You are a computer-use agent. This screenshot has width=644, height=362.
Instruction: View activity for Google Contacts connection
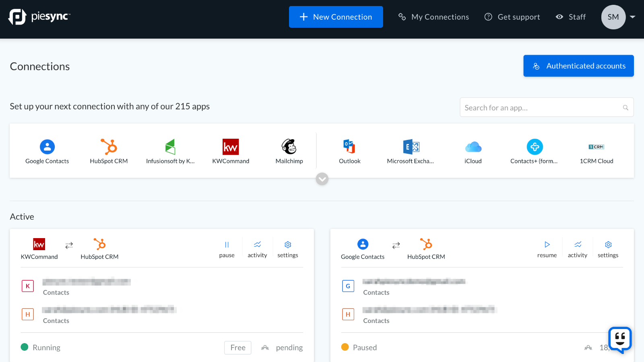click(578, 249)
